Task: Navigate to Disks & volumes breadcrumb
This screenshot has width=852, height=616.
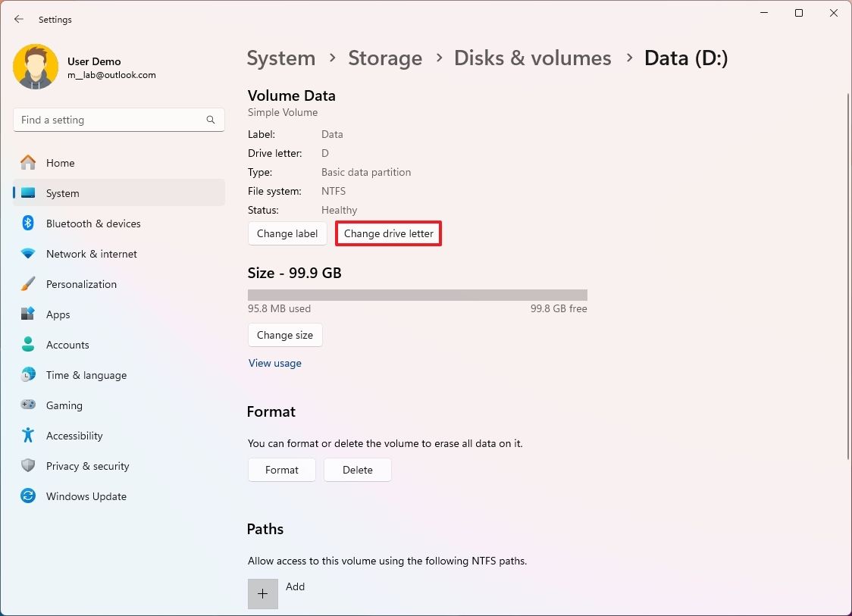Action: point(532,58)
